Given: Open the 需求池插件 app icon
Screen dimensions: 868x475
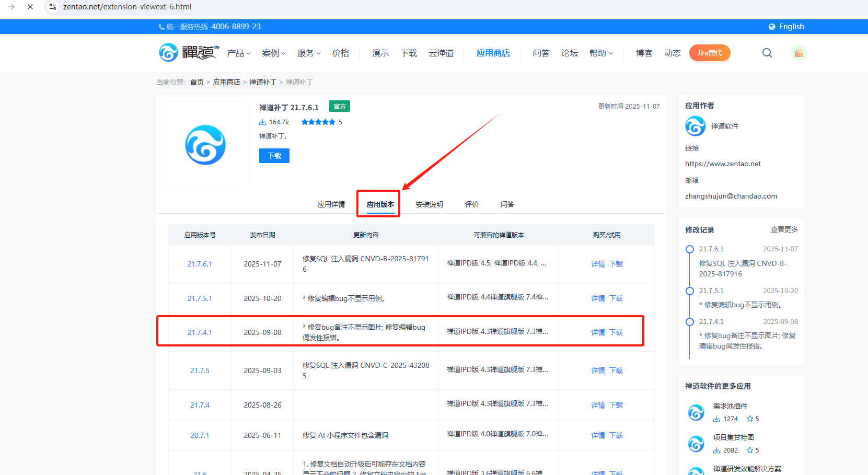Looking at the screenshot, I should click(x=696, y=412).
